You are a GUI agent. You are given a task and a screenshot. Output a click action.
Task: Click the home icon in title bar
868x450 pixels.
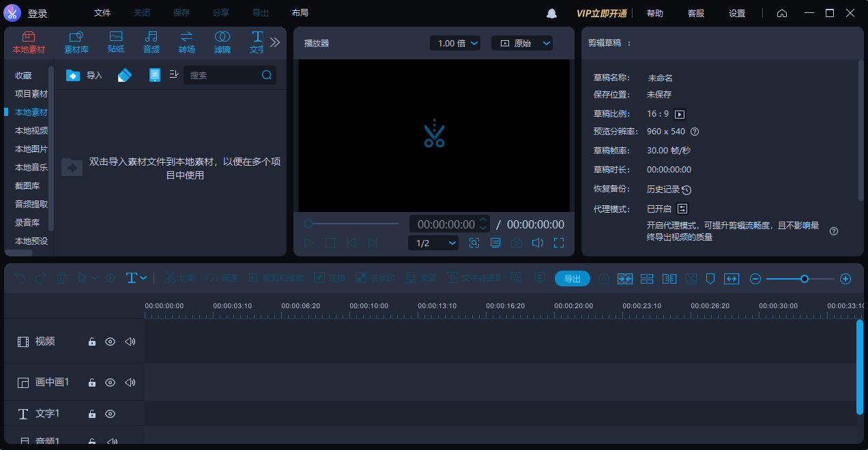click(782, 14)
